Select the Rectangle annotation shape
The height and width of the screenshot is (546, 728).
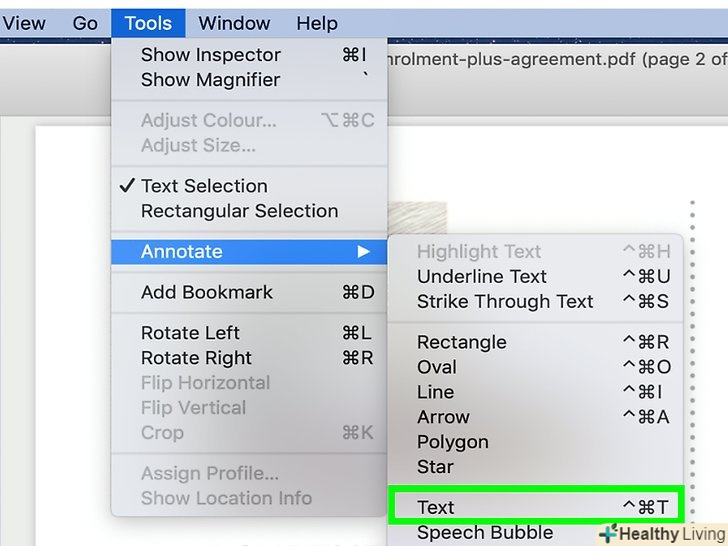pyautogui.click(x=461, y=342)
